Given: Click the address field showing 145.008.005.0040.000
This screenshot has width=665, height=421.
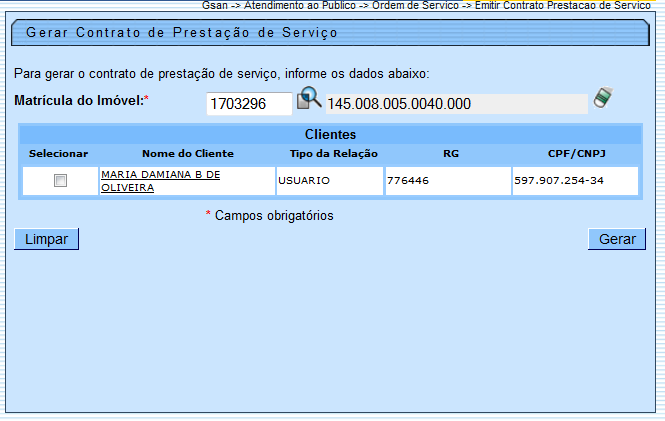Looking at the screenshot, I should (x=456, y=103).
